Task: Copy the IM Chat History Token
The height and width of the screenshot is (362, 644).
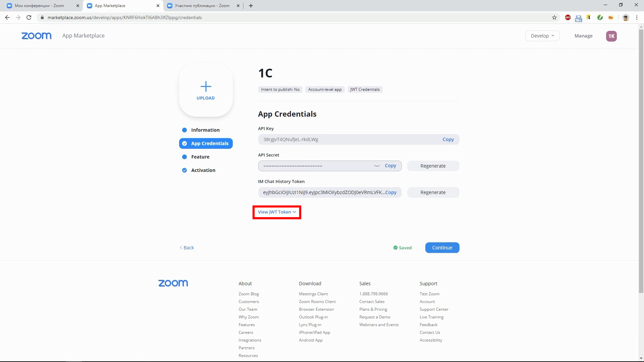Action: [x=391, y=192]
